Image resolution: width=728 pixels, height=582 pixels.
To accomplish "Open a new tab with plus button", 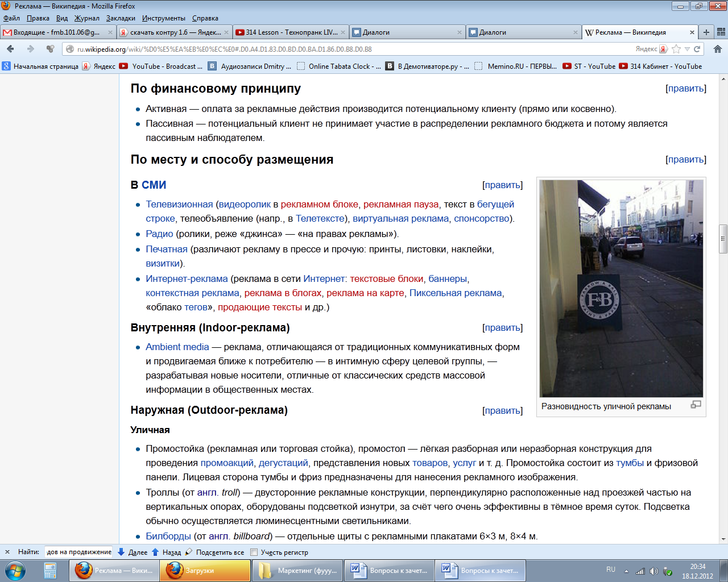I will [x=706, y=32].
